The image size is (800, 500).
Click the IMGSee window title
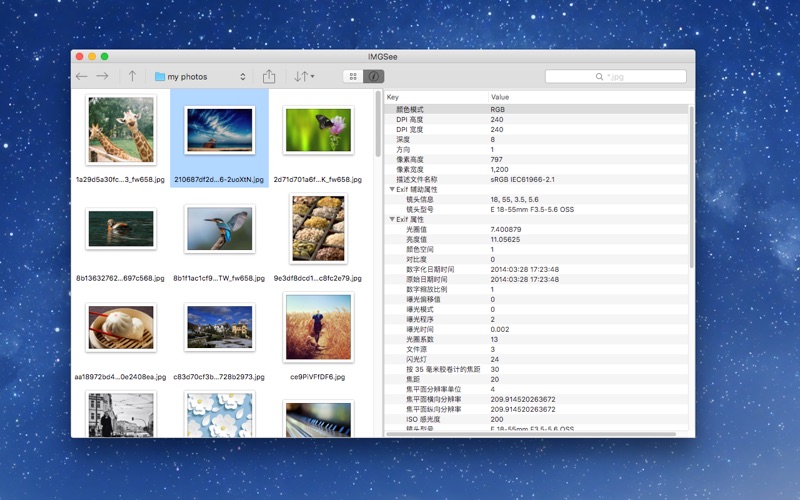click(x=383, y=57)
